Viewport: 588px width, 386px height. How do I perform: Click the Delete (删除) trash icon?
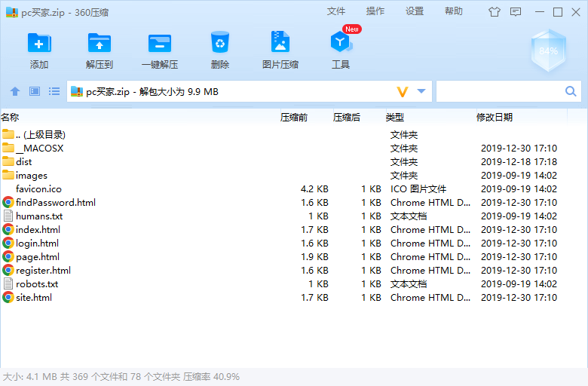[220, 44]
